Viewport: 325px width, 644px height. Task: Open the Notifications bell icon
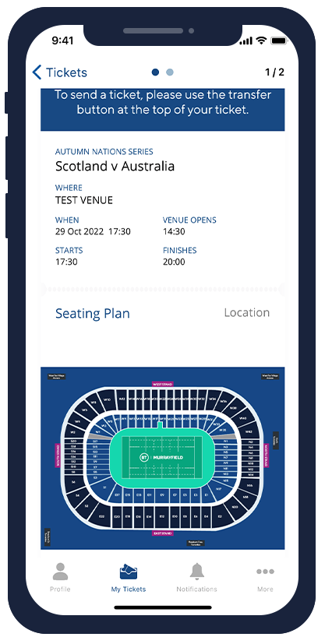(197, 571)
